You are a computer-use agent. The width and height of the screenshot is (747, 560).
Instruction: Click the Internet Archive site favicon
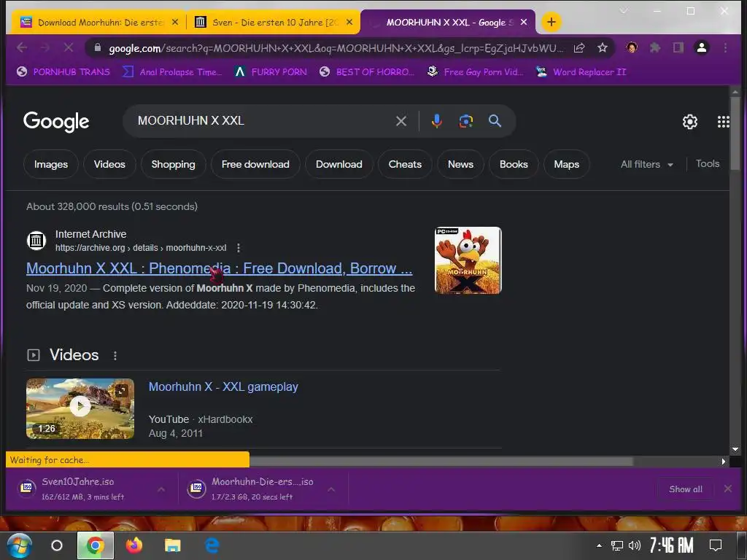pos(36,241)
